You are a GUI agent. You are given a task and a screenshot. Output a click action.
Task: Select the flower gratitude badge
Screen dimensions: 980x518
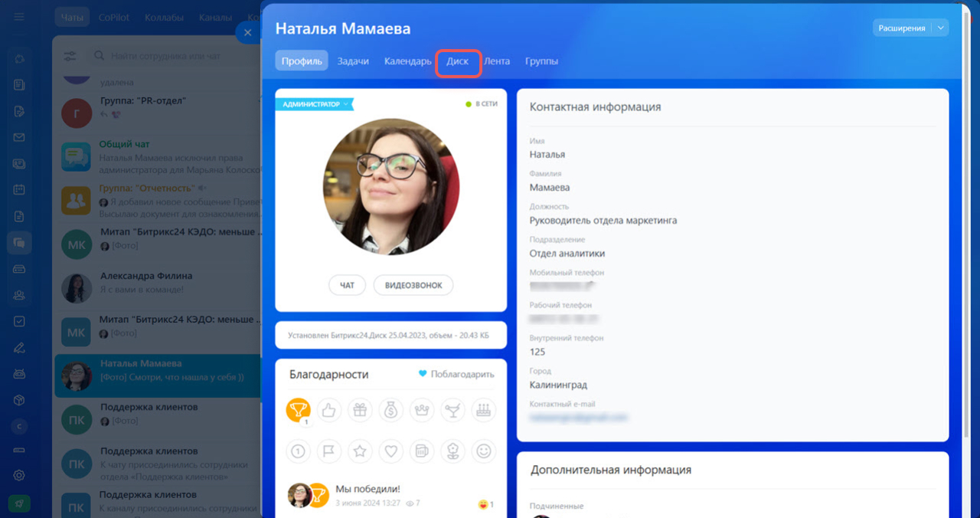click(x=452, y=451)
